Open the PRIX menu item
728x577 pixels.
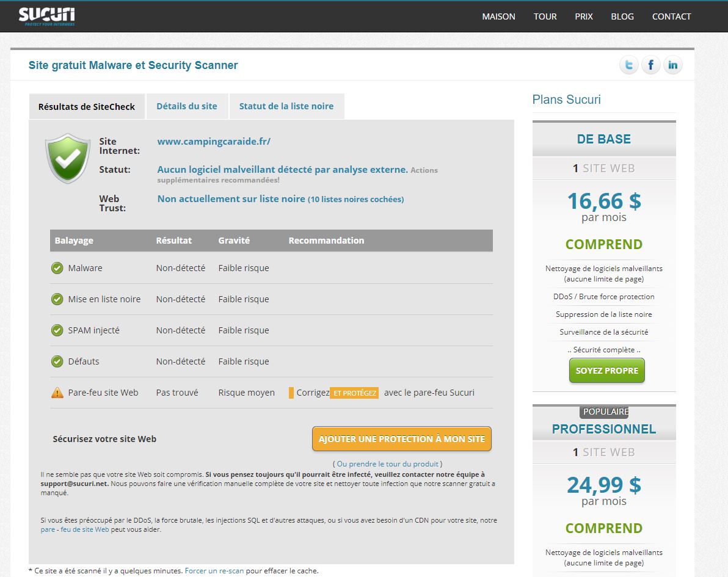(584, 16)
